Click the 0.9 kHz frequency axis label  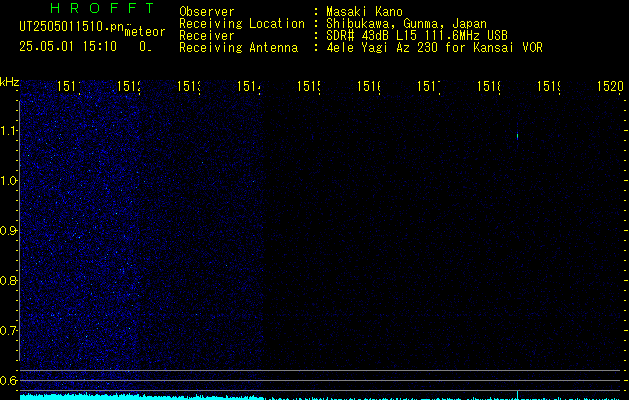[x=8, y=231]
